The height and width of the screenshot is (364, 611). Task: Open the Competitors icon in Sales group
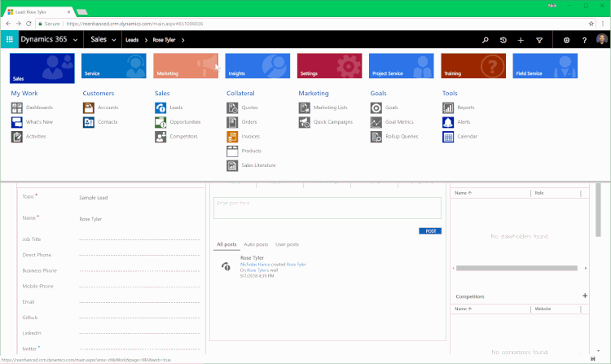click(160, 137)
